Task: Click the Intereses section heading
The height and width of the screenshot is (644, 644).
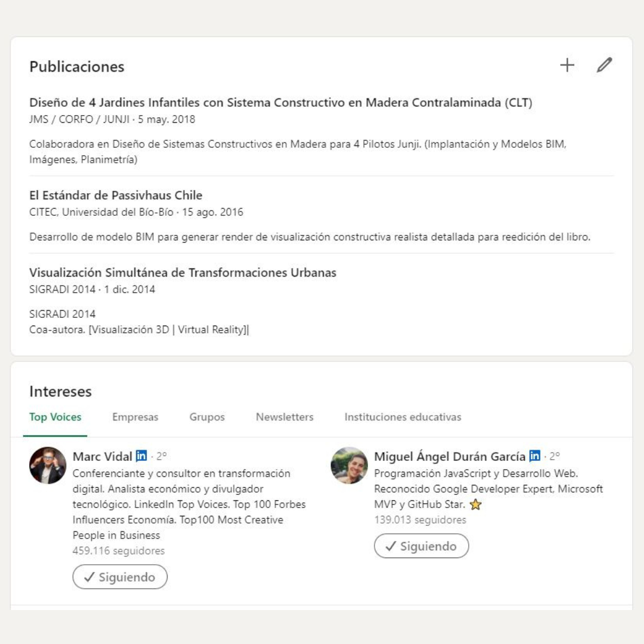Action: (x=60, y=392)
